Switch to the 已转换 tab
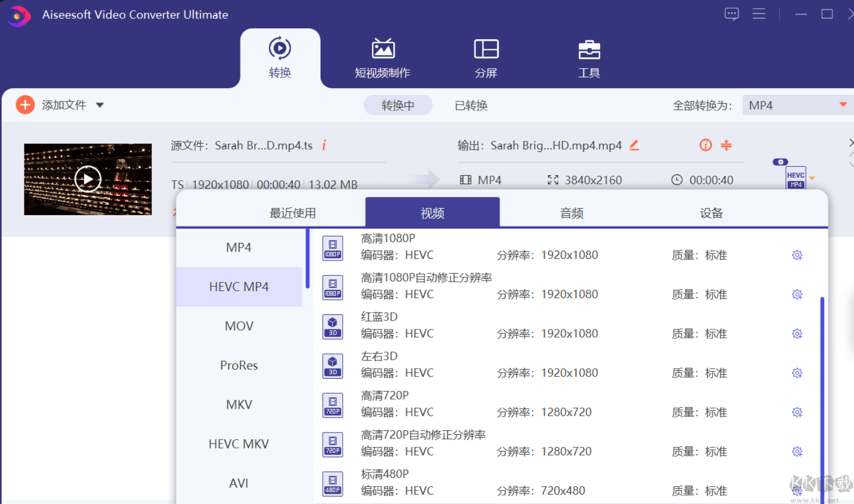 pos(471,105)
